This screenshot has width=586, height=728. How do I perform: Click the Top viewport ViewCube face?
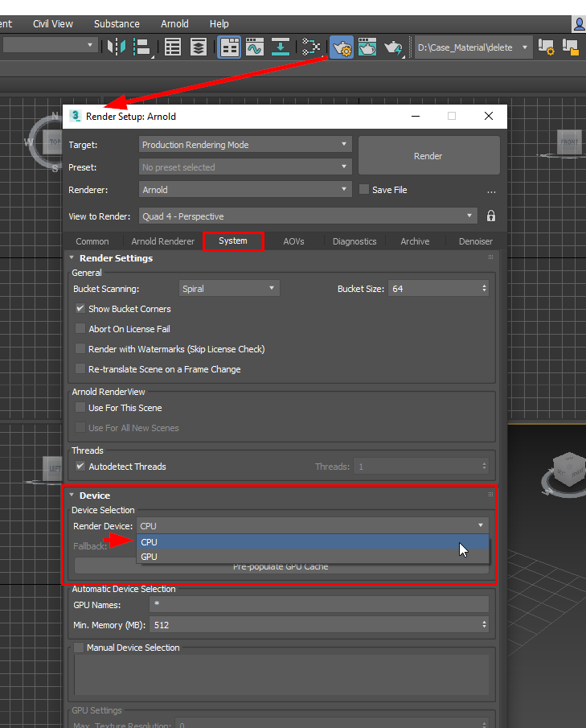pos(55,142)
